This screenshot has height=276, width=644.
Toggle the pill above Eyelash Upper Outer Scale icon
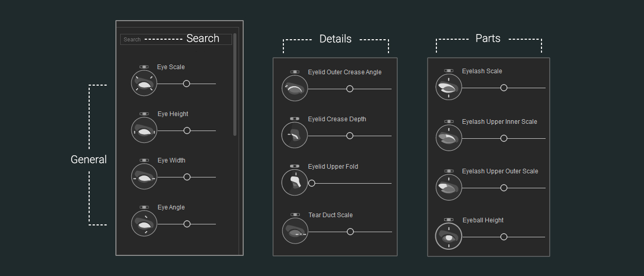coord(449,171)
